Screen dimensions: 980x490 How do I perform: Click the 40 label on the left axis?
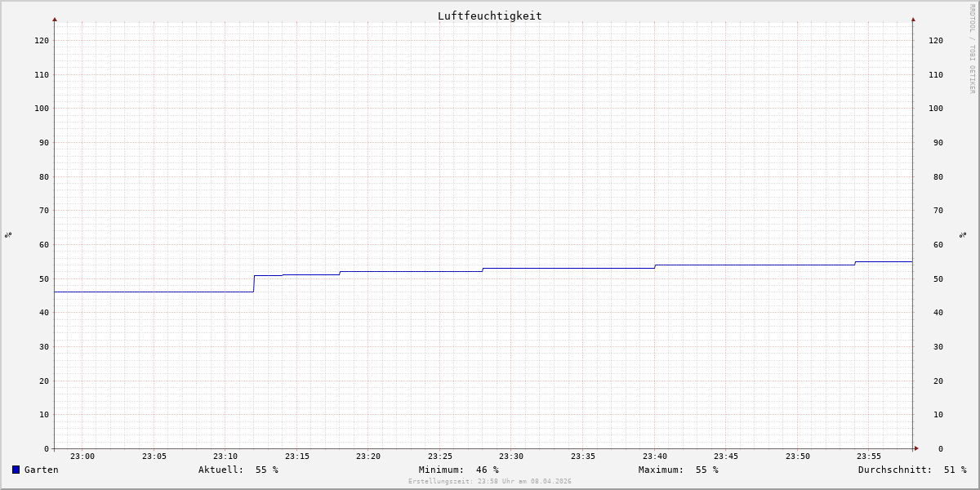coord(44,312)
